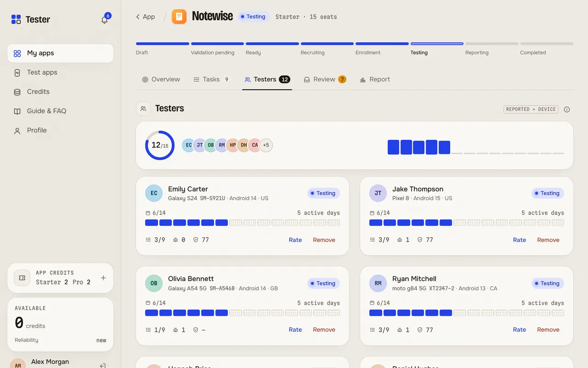
Task: Click the Notewise app icon
Action: coord(179,17)
